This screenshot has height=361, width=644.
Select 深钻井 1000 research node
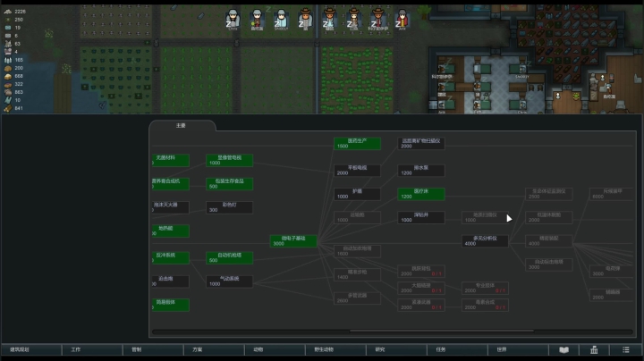pos(421,217)
